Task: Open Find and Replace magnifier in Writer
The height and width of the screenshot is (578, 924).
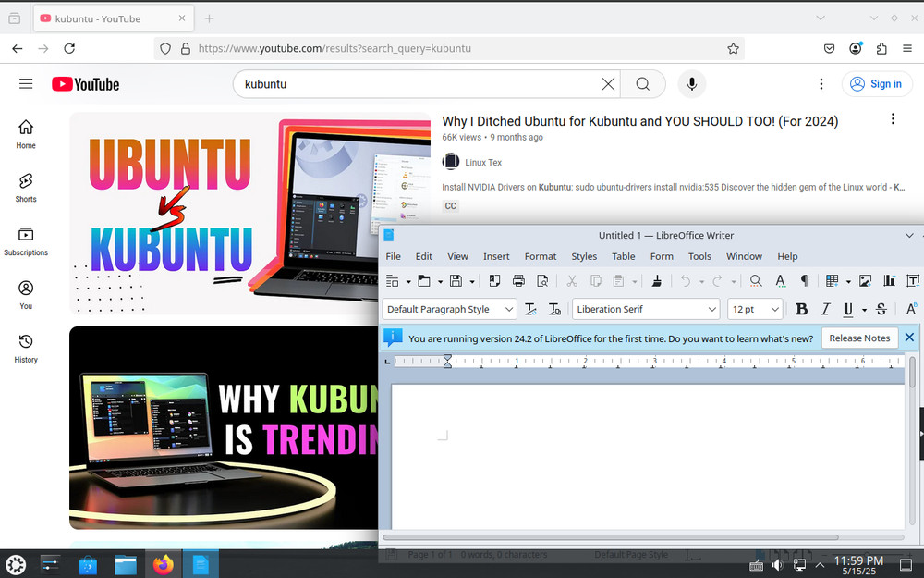Action: pos(756,281)
